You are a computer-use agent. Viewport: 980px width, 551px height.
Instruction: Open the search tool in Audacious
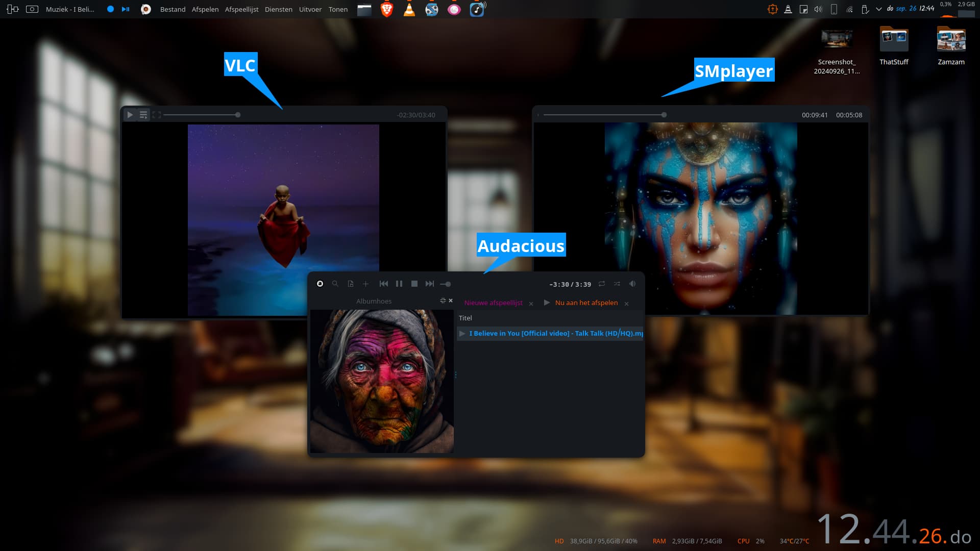point(335,284)
